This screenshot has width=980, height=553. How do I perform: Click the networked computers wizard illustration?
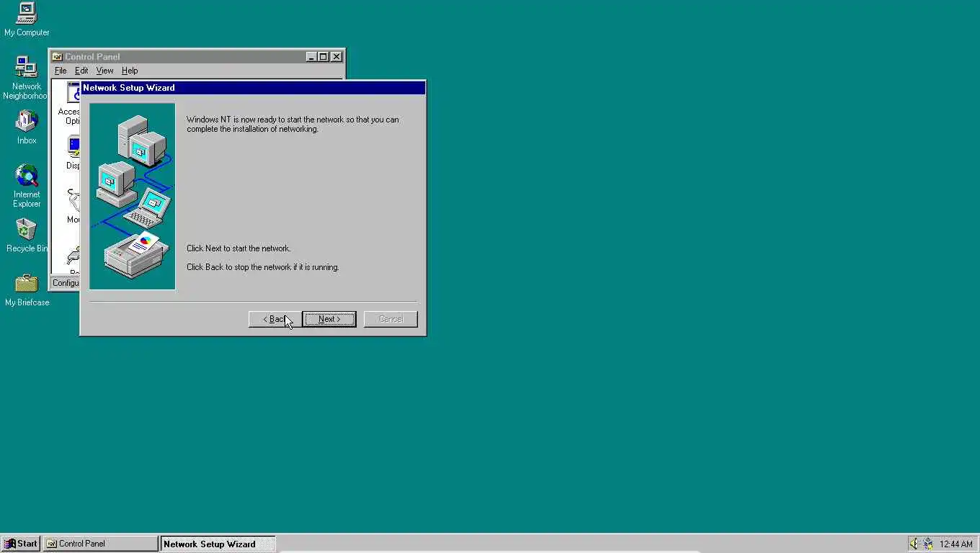click(133, 196)
